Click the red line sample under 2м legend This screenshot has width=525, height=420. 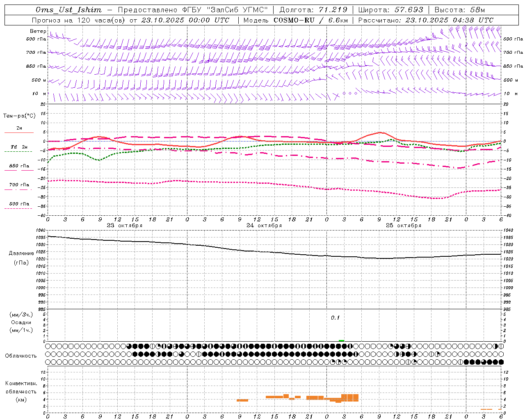click(19, 132)
